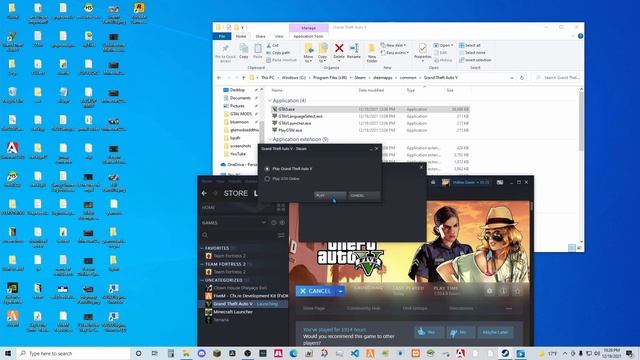Open Properties in Explorer ribbon
This screenshot has width=640, height=360.
pyautogui.click(x=422, y=52)
